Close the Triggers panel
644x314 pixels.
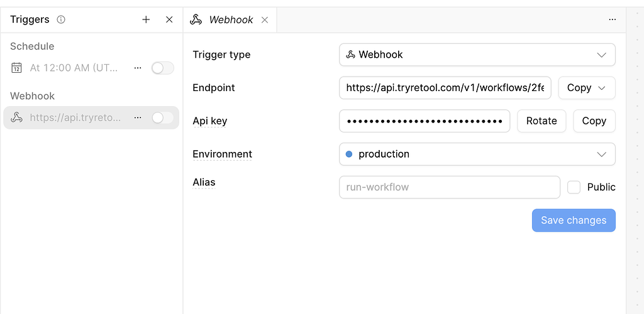(x=169, y=19)
